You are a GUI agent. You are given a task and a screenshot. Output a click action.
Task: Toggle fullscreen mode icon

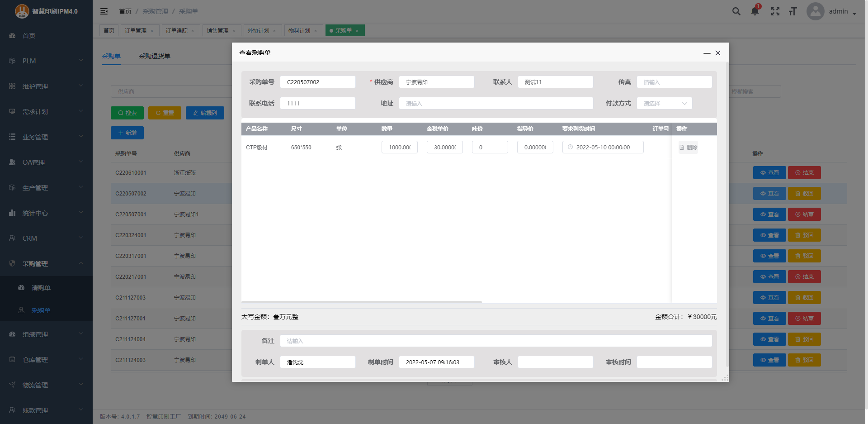point(775,11)
